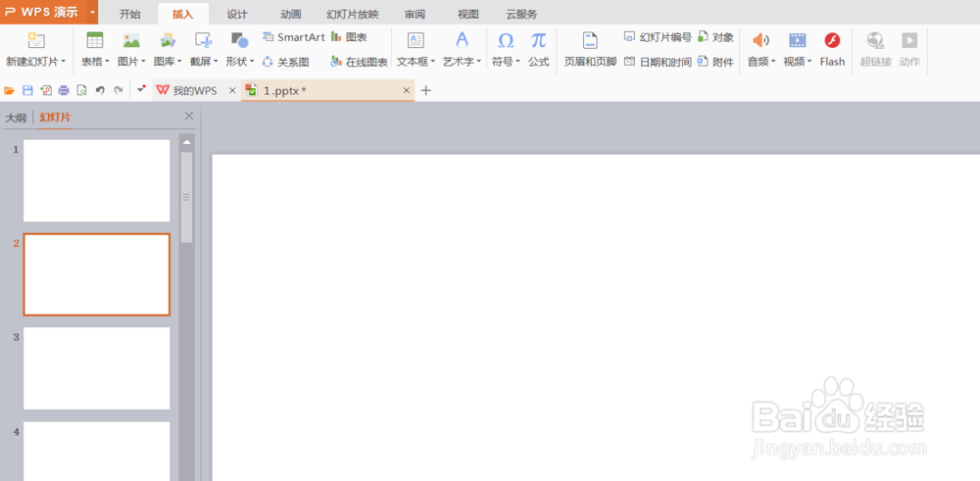This screenshot has height=481, width=980.
Task: Close the 我的WPS tab
Action: tap(232, 91)
